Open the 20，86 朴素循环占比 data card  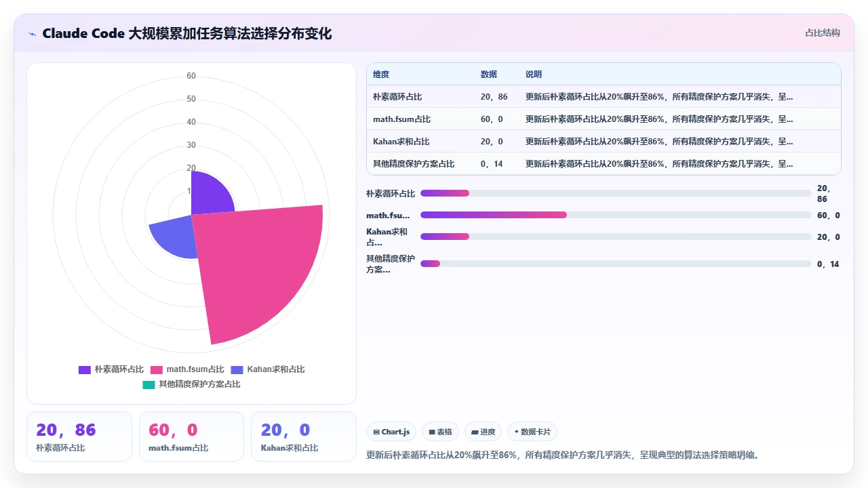point(79,436)
